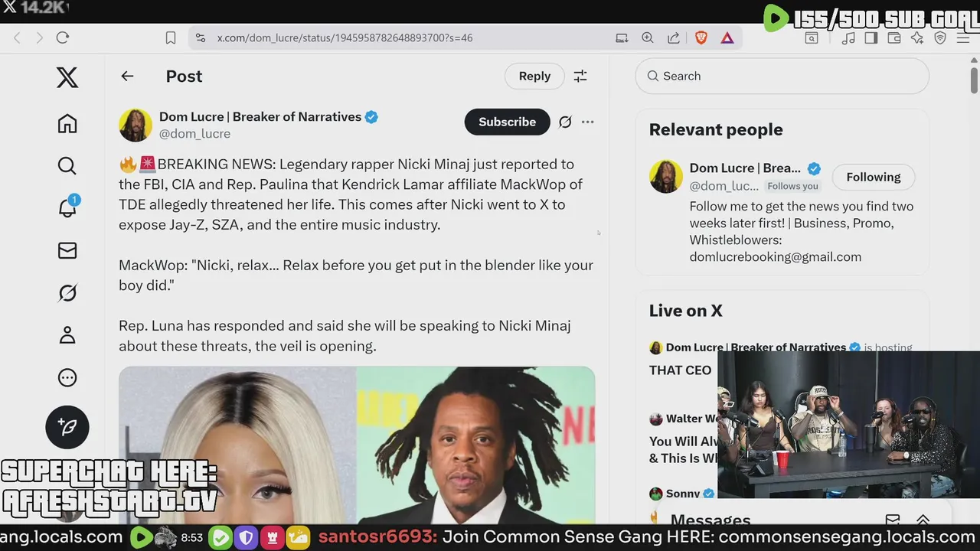Open media playlist music note icon
980x551 pixels.
[x=848, y=37]
